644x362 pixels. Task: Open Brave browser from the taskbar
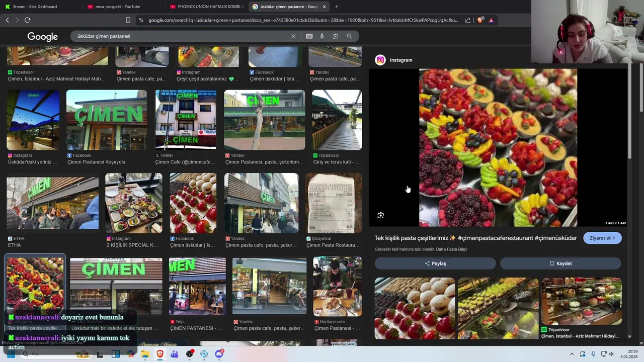click(x=160, y=354)
